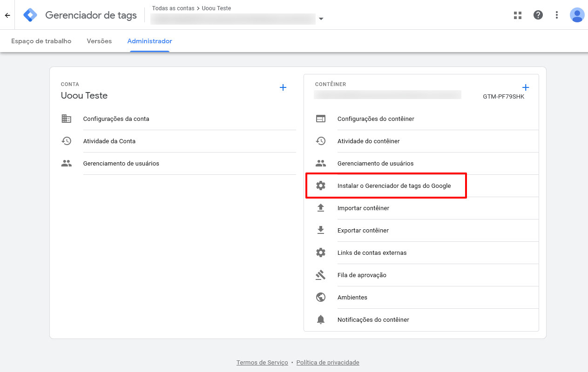588x372 pixels.
Task: Click the upload icon for Importar contêiner
Action: (x=321, y=208)
